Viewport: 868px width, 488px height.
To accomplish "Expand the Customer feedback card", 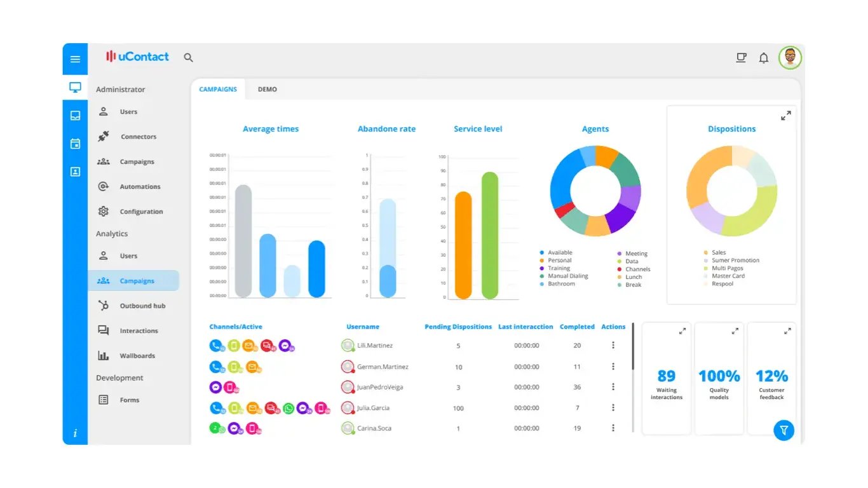I will (x=787, y=331).
